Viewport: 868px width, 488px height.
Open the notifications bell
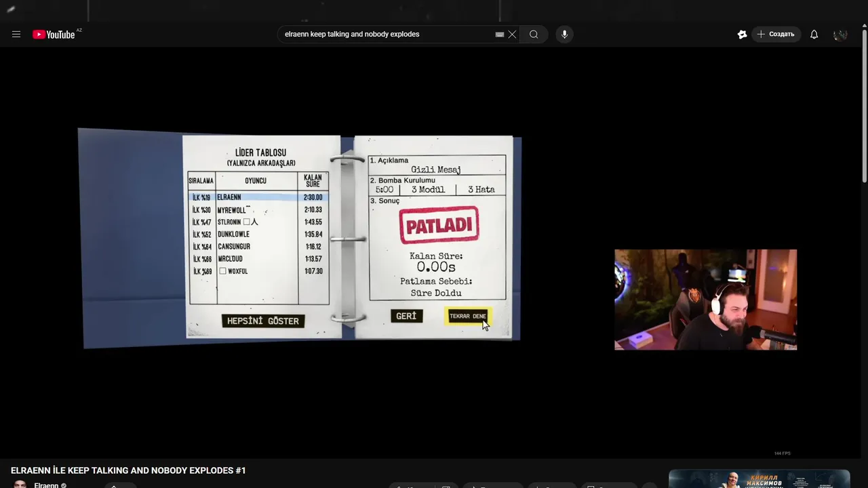pyautogui.click(x=814, y=35)
